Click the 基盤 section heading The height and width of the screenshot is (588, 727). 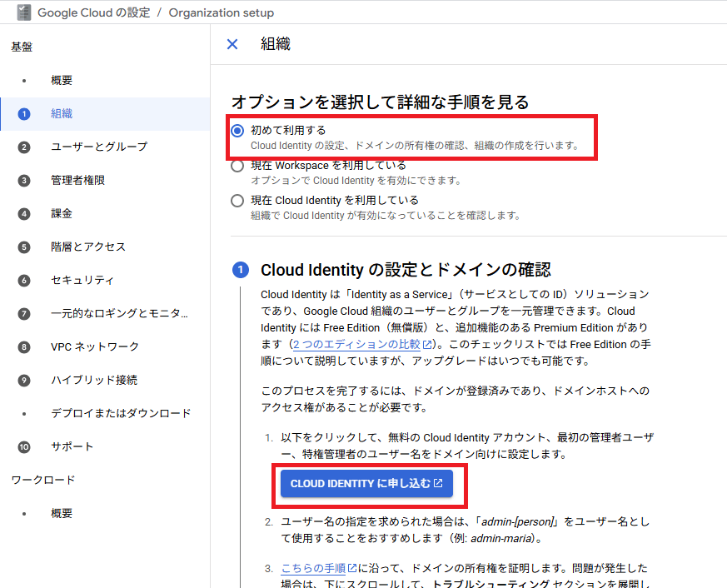(x=22, y=47)
